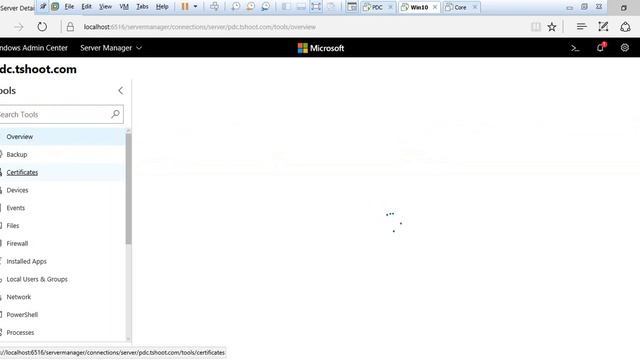Open the VMware File menu

[69, 7]
